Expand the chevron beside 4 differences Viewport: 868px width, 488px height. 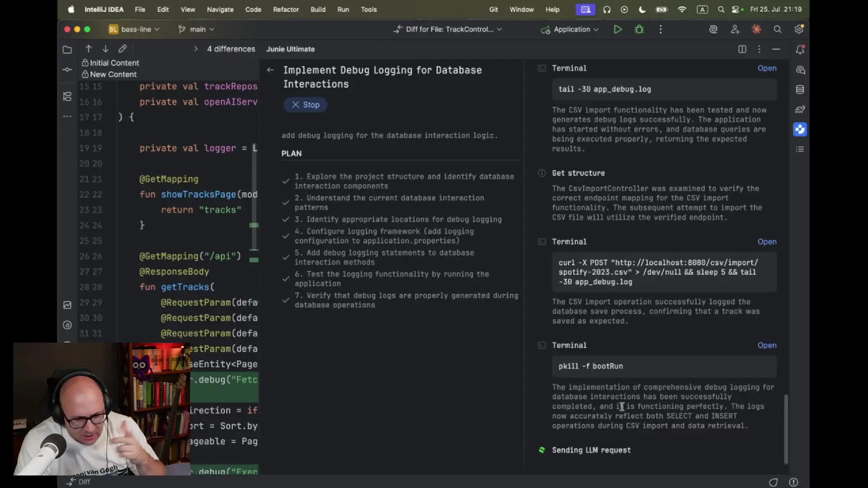coord(196,49)
